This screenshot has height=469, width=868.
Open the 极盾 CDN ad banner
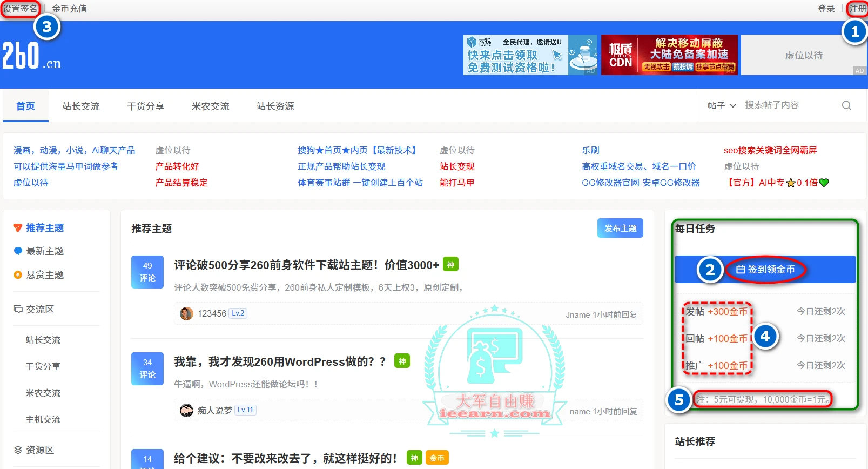coord(669,55)
